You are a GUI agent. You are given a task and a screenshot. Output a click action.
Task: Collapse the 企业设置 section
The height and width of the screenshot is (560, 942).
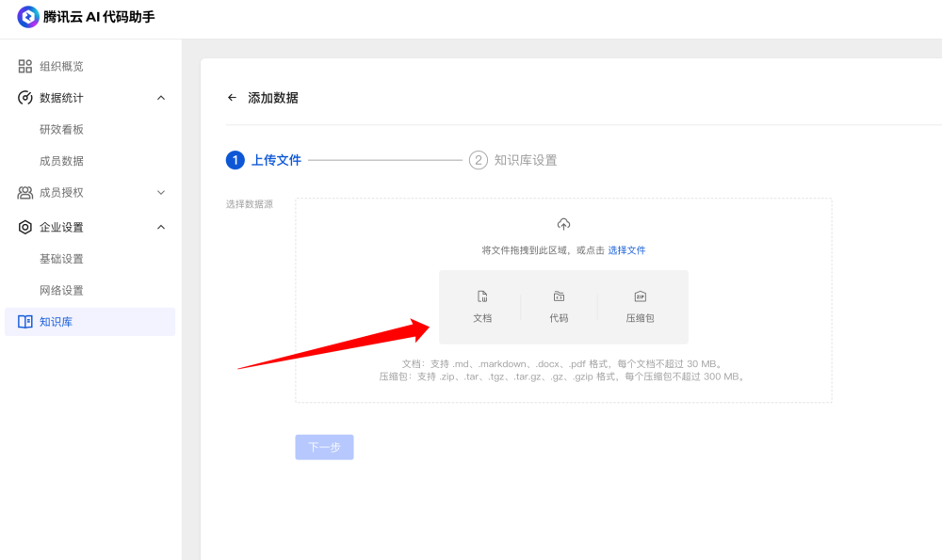160,227
